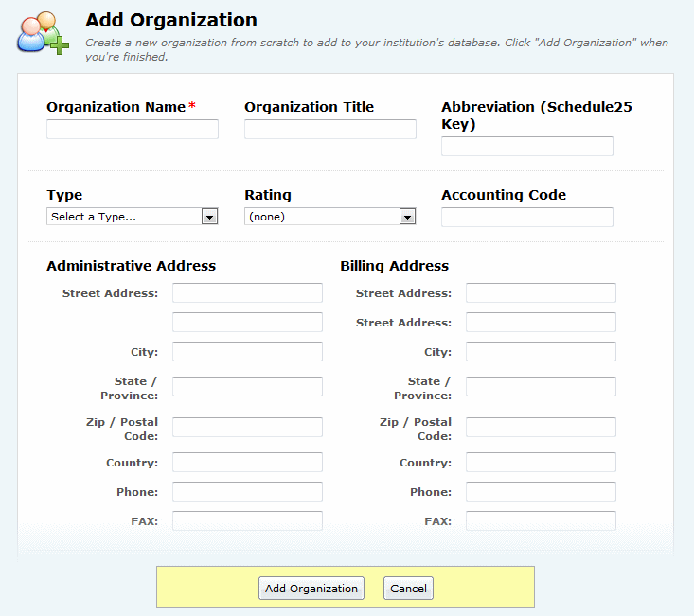Click the Cancel button
Screen dimensions: 694x616
tap(408, 589)
